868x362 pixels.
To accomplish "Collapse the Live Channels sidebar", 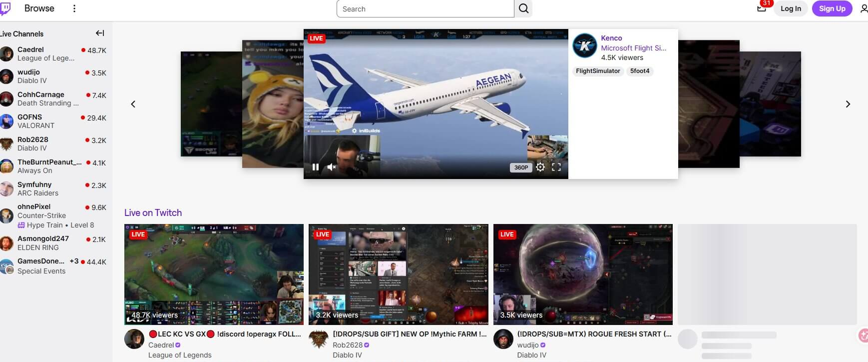I will [100, 33].
